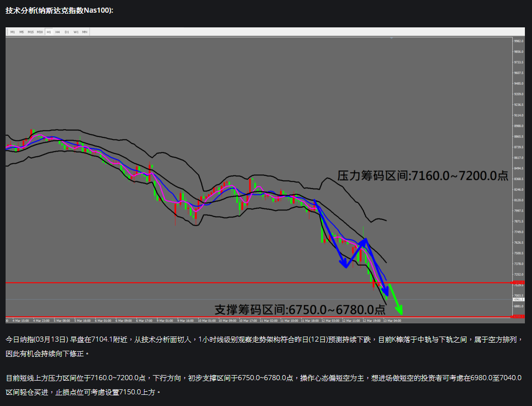Switch chart to M30 timeframe
Image resolution: width=532 pixels, height=406 pixels.
coord(40,32)
